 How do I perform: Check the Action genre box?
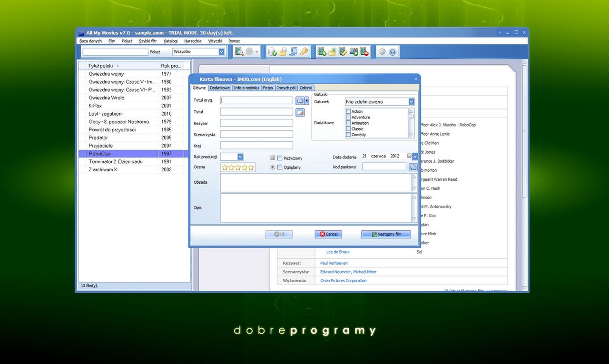(x=348, y=111)
